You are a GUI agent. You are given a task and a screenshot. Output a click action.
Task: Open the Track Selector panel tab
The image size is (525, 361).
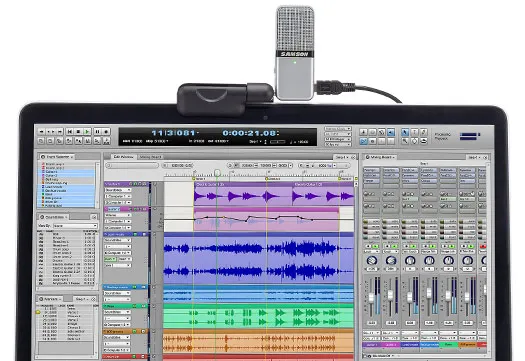point(57,156)
